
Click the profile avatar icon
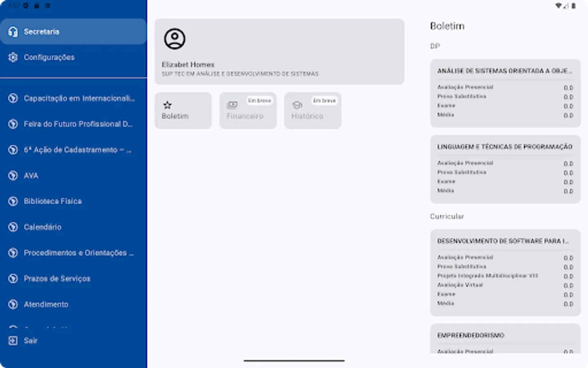tap(175, 38)
